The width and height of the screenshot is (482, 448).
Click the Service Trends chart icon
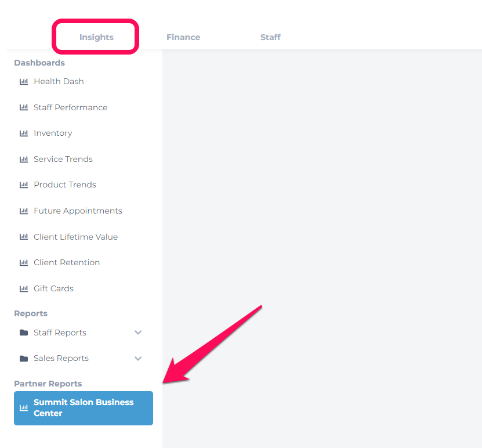click(x=24, y=159)
